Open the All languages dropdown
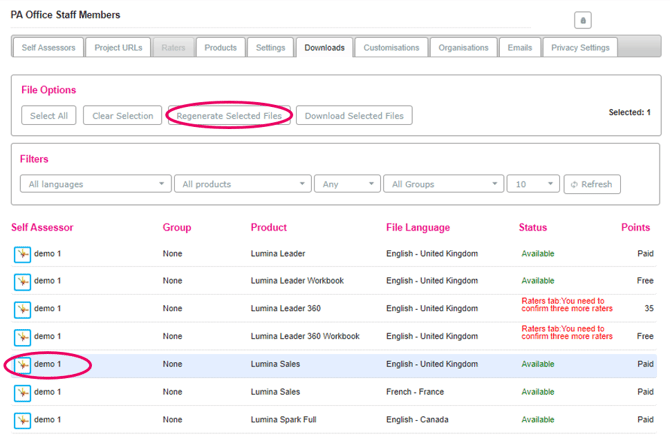670x443 pixels. pyautogui.click(x=95, y=184)
